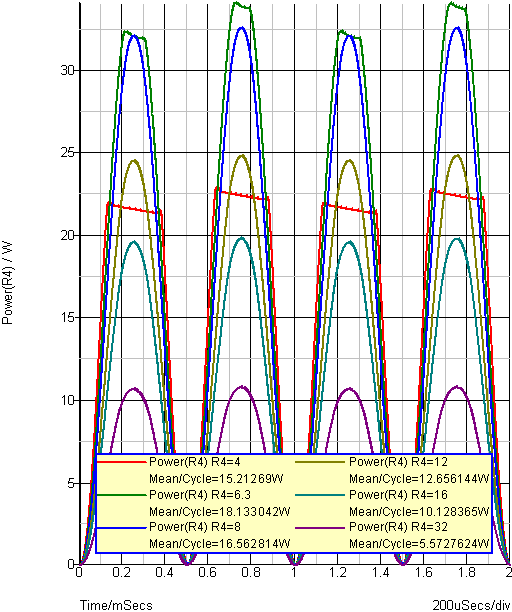Select the Power(R4) R4=8 legend label

click(x=195, y=527)
